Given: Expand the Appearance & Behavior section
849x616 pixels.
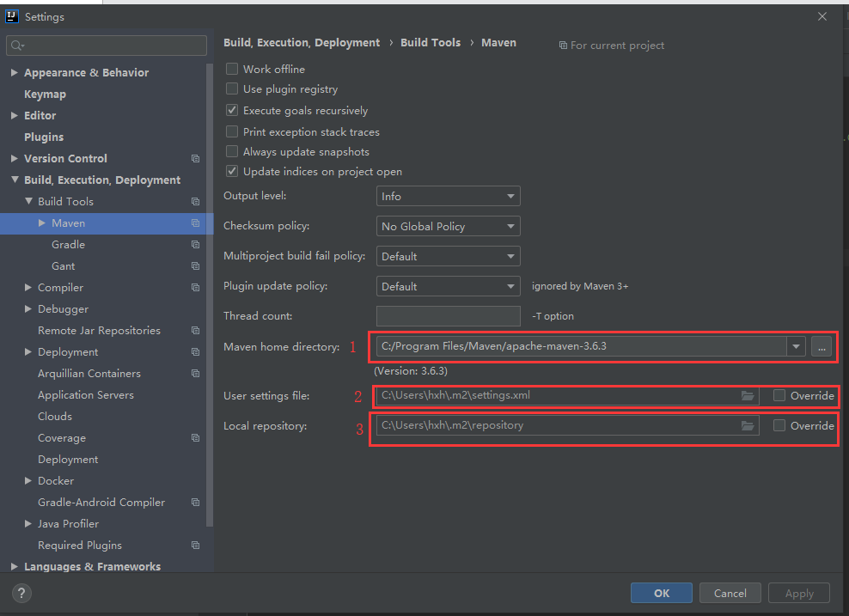Looking at the screenshot, I should pyautogui.click(x=15, y=73).
